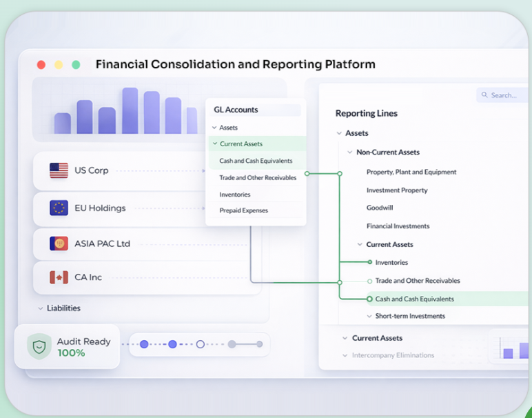The width and height of the screenshot is (532, 418).
Task: Click the magnifier icon in search box
Action: pyautogui.click(x=484, y=95)
